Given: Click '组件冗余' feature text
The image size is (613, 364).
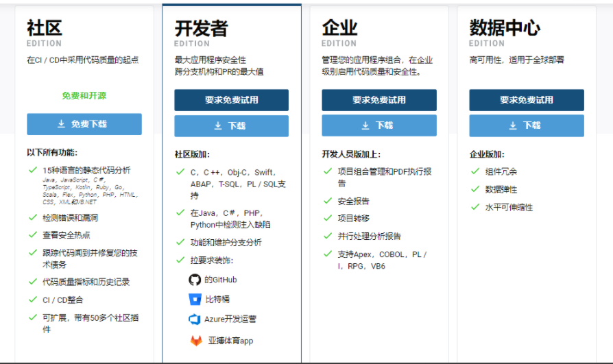Looking at the screenshot, I should tap(501, 171).
